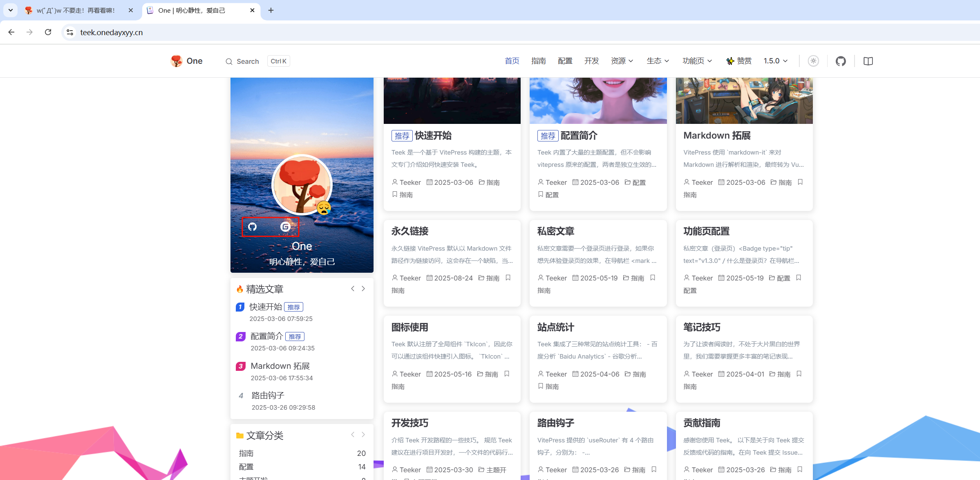
Task: Click crying emoji badge on avatar
Action: [x=324, y=208]
